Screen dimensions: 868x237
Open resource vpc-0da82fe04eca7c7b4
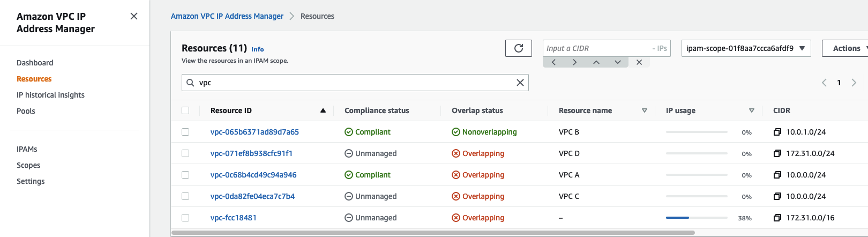[x=252, y=196]
